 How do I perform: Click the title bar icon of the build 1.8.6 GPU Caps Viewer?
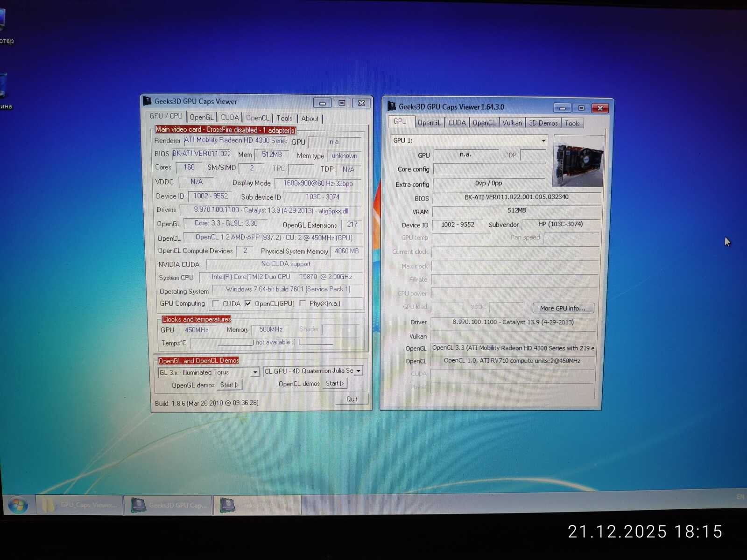148,101
